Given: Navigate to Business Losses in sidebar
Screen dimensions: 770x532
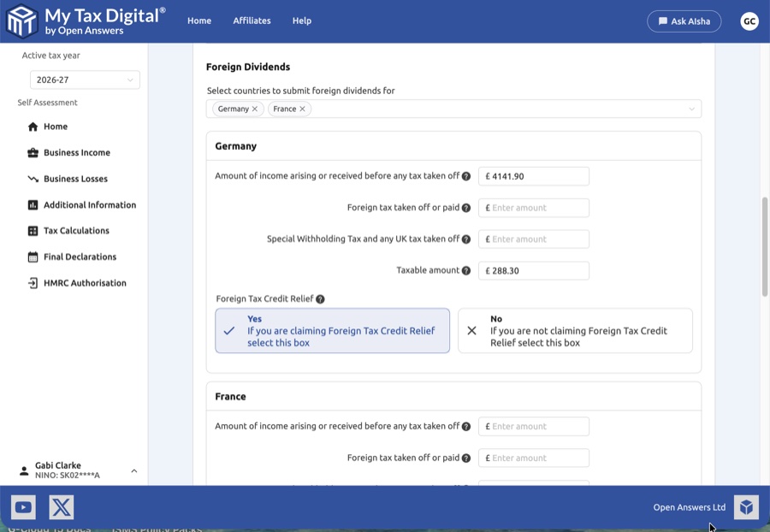Looking at the screenshot, I should pos(75,179).
